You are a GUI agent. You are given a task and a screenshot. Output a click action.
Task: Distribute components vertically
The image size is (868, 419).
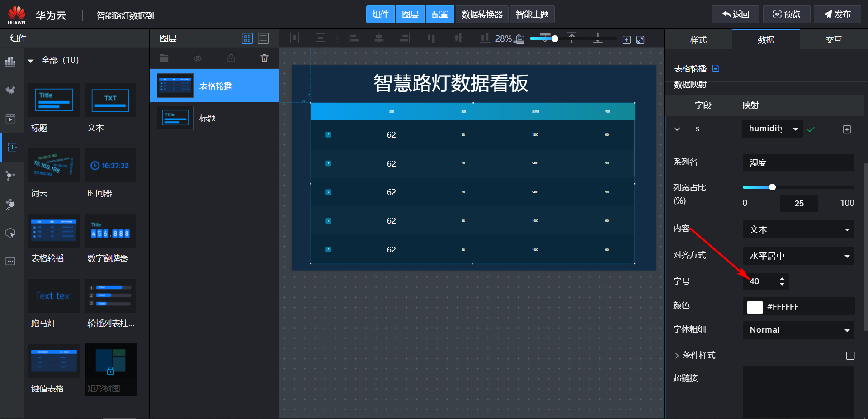click(x=321, y=38)
